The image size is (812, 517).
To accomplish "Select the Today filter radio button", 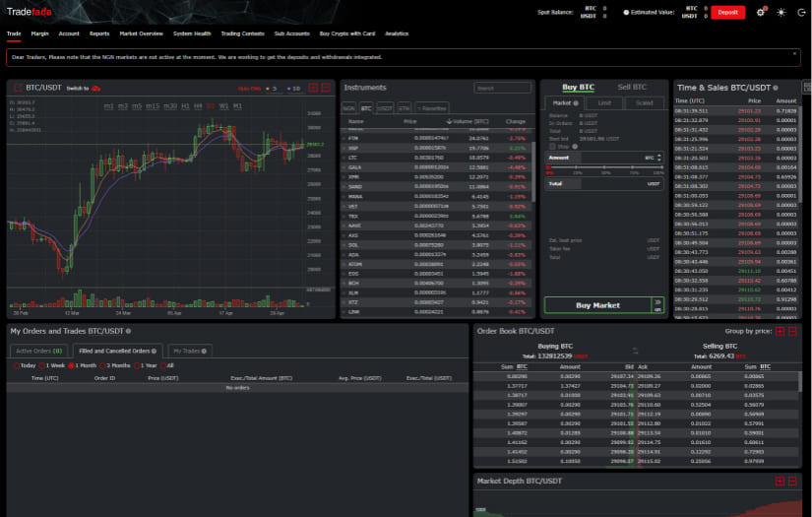I will point(17,365).
